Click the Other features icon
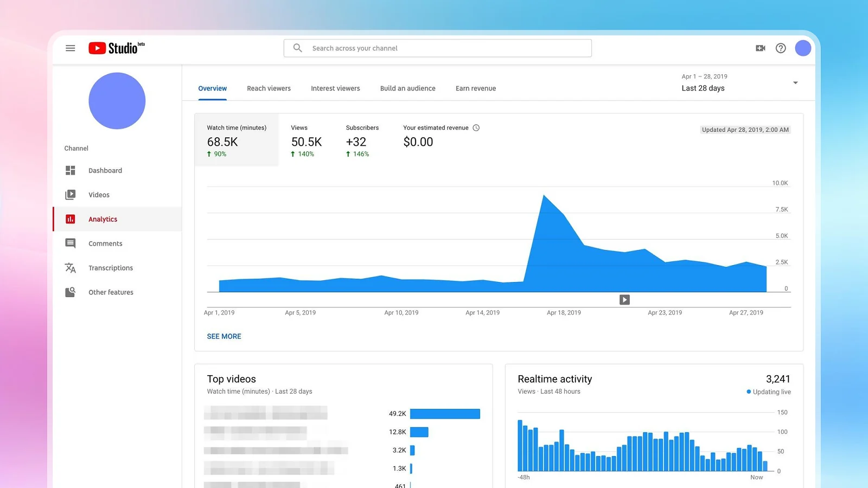 click(x=71, y=292)
